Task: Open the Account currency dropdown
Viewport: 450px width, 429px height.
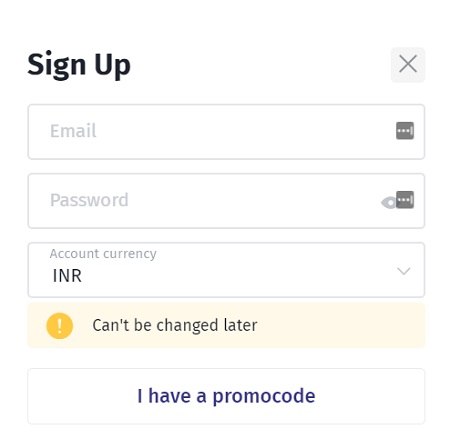Action: pyautogui.click(x=226, y=270)
